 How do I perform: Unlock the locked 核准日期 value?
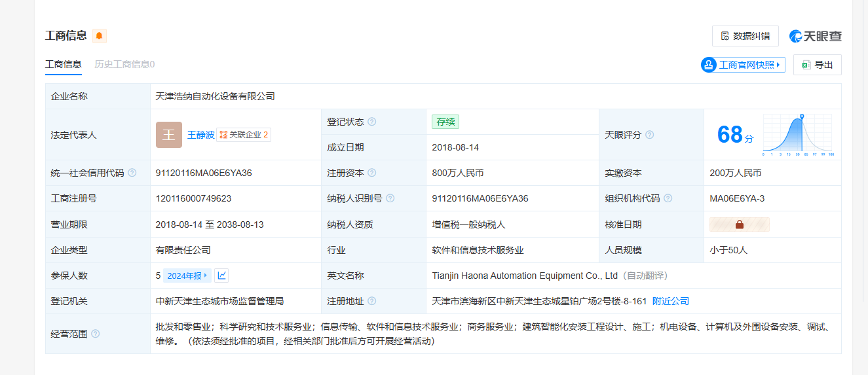point(740,224)
